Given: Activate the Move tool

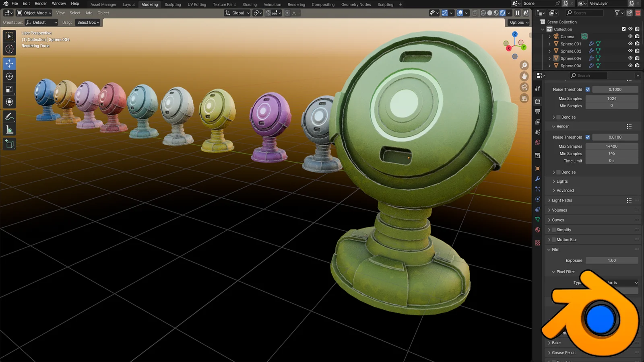Looking at the screenshot, I should [x=10, y=64].
